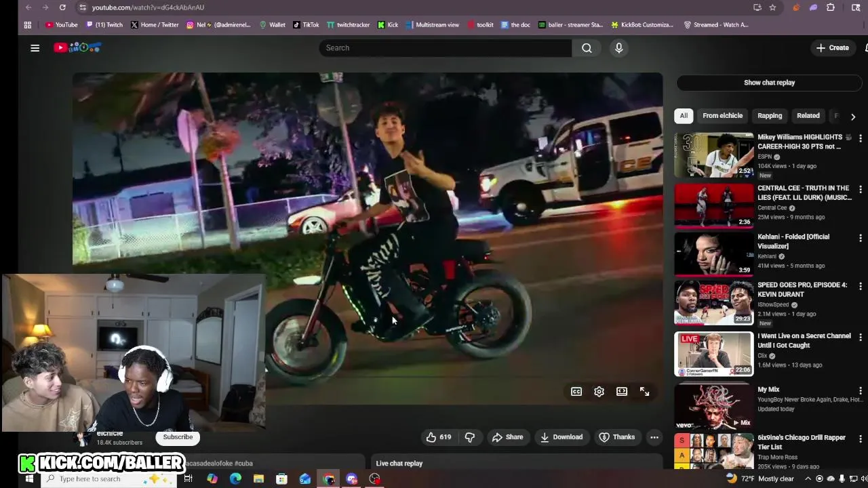Image resolution: width=868 pixels, height=488 pixels.
Task: Open the Home / Twitter bookmark
Action: click(x=155, y=25)
